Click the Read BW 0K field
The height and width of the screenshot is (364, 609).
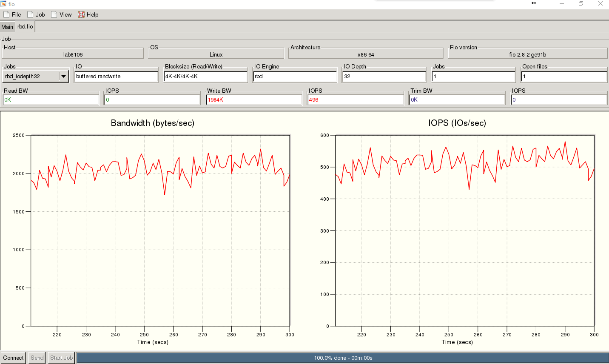[x=51, y=100]
